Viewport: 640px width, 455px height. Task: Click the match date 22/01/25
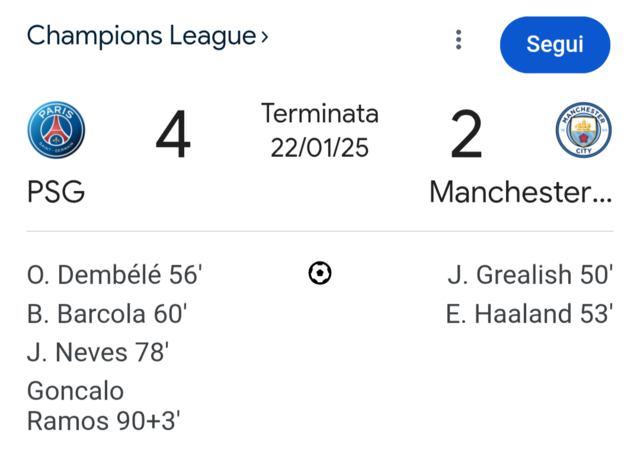pos(320,147)
